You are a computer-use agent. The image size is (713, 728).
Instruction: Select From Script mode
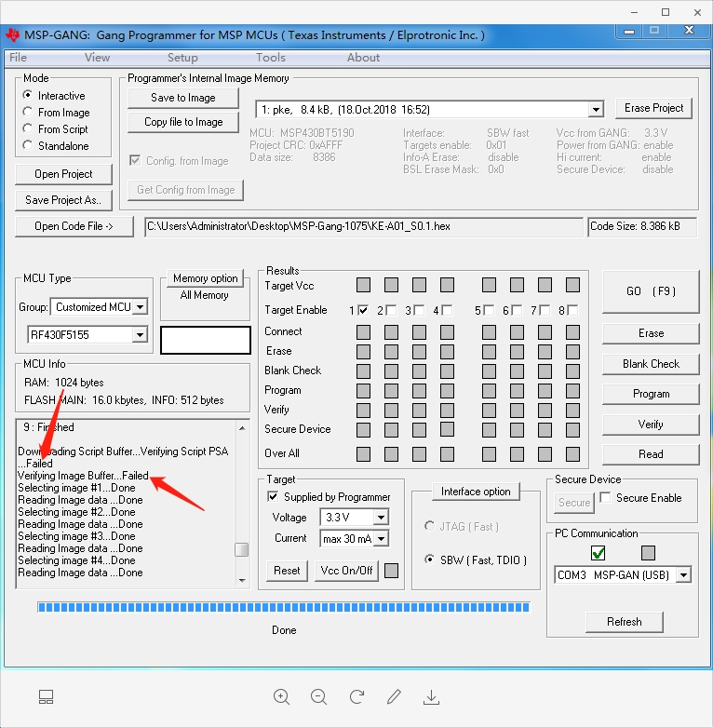[x=28, y=128]
